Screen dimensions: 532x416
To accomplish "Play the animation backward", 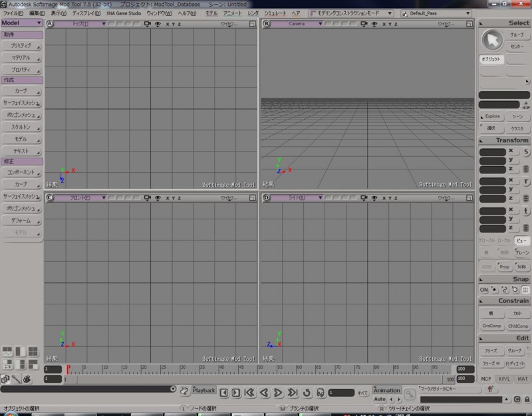I will (264, 393).
